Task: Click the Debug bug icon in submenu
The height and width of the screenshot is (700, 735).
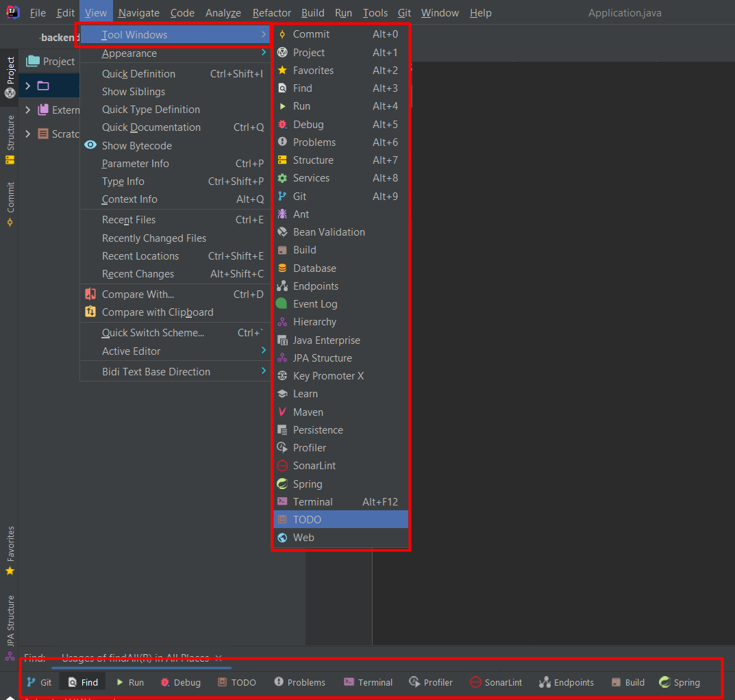Action: (x=282, y=124)
